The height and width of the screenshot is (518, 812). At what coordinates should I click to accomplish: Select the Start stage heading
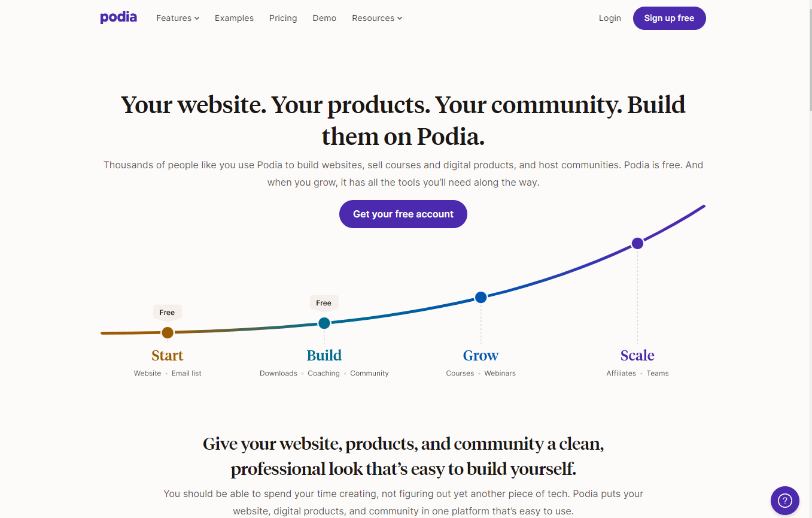click(168, 355)
